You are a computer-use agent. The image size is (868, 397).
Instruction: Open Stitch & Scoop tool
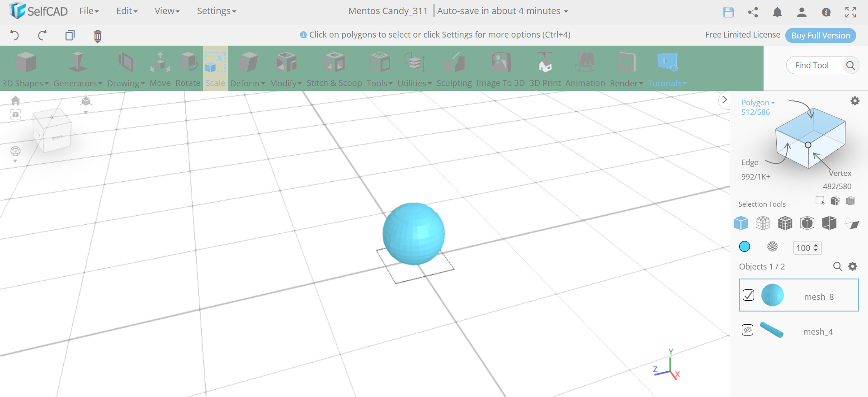coord(334,69)
